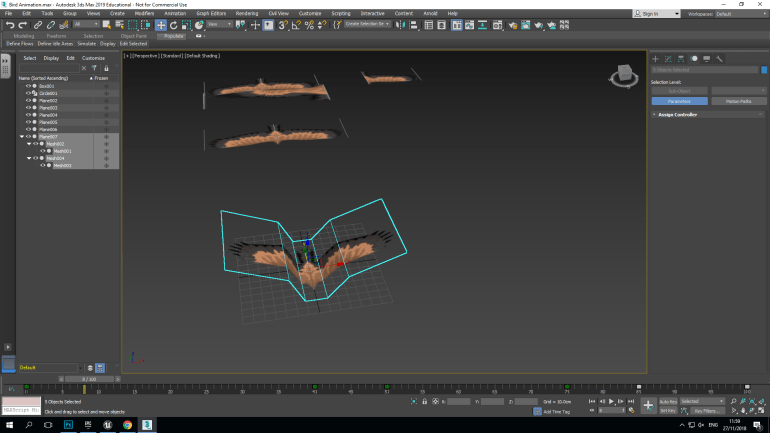Open the Rendering menu
Viewport: 770px width, 433px height.
tap(247, 13)
